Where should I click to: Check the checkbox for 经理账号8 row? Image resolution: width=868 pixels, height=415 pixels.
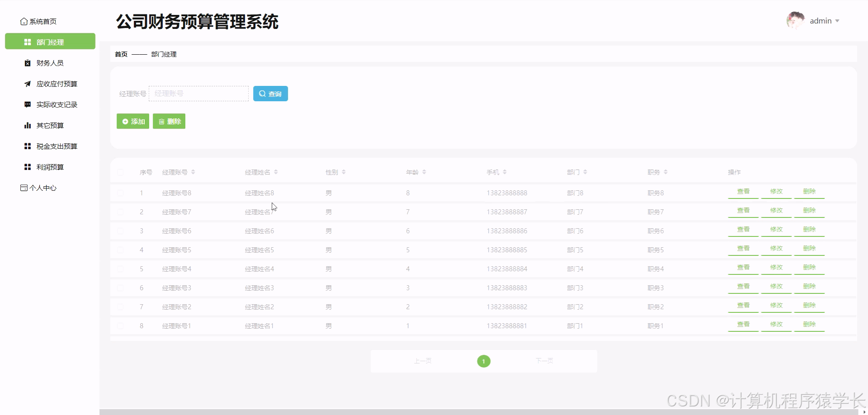tap(121, 193)
